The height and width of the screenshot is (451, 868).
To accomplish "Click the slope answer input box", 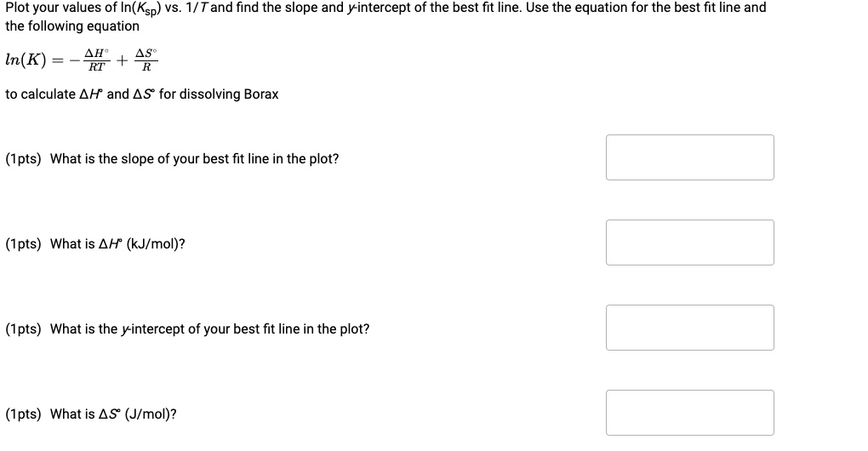I will 689,157.
